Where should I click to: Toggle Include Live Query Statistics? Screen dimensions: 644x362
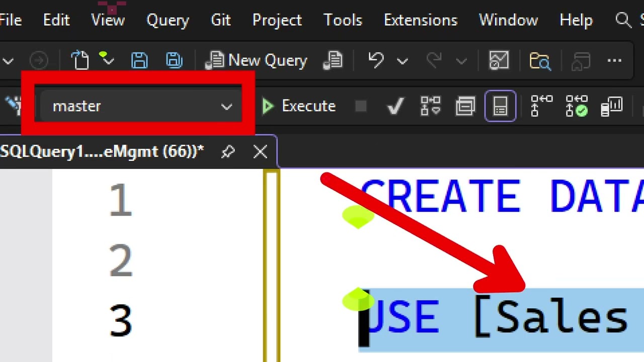click(x=577, y=106)
